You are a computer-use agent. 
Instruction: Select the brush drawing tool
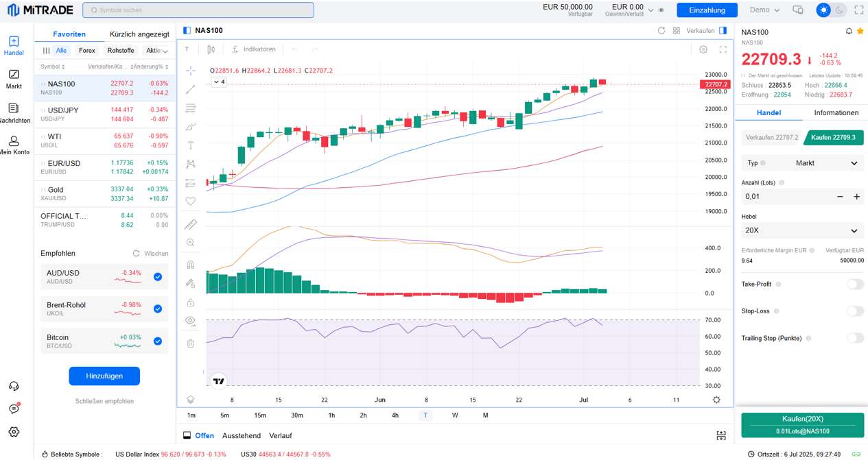(191, 127)
